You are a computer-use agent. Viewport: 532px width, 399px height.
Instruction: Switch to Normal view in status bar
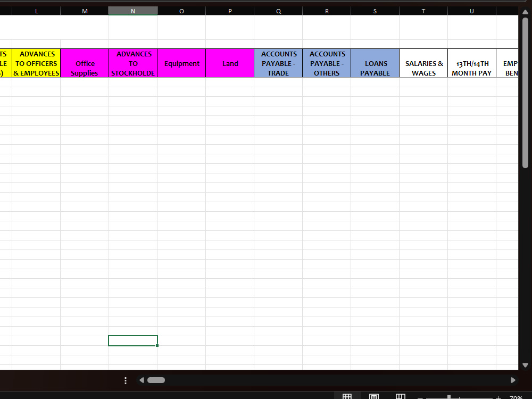point(347,397)
